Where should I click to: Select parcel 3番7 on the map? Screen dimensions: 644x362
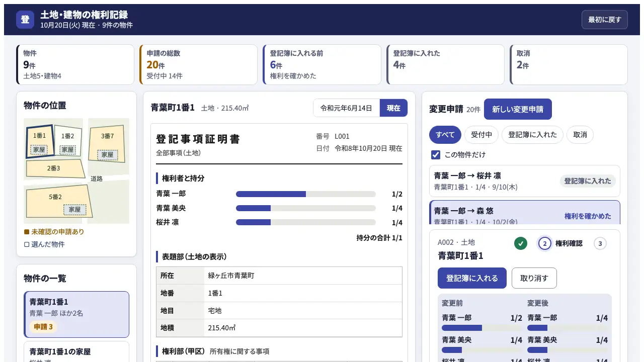click(x=107, y=143)
